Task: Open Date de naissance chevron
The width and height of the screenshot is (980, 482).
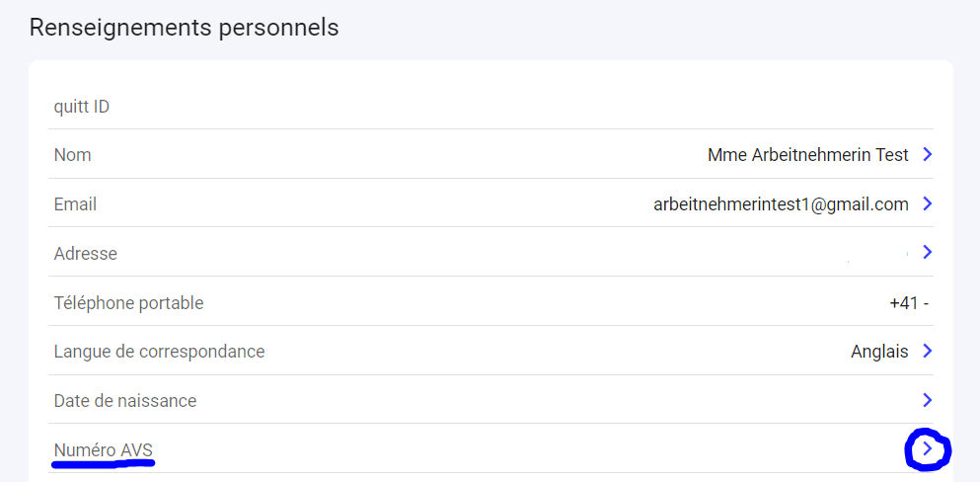Action: (x=927, y=400)
